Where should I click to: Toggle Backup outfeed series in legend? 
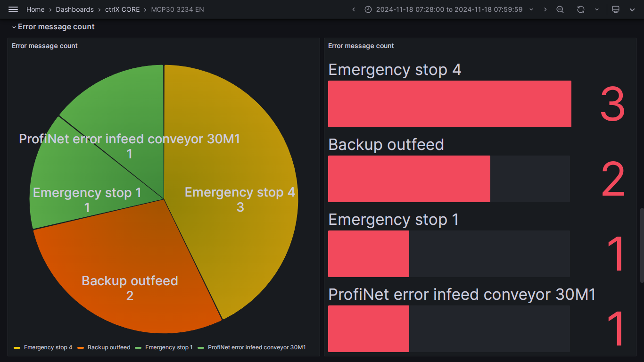(104, 347)
